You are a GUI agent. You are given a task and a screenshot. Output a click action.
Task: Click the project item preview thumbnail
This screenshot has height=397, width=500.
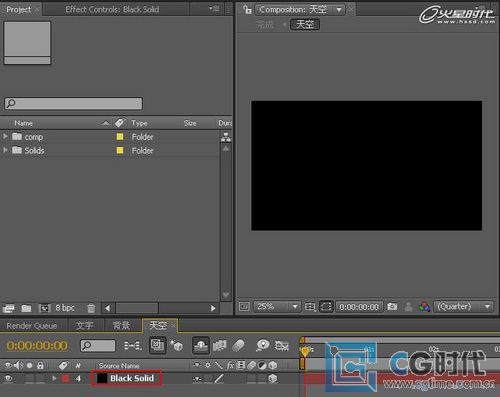coord(27,43)
